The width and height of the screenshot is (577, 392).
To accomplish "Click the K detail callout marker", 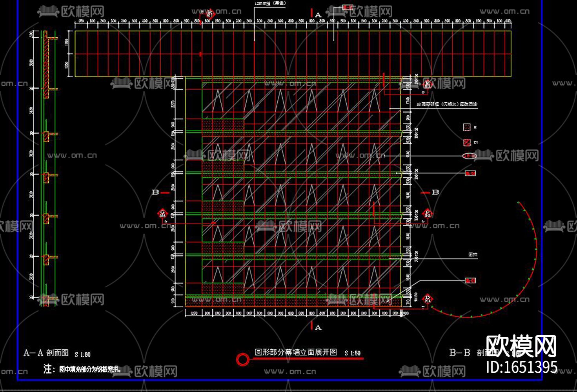I will pos(210,14).
